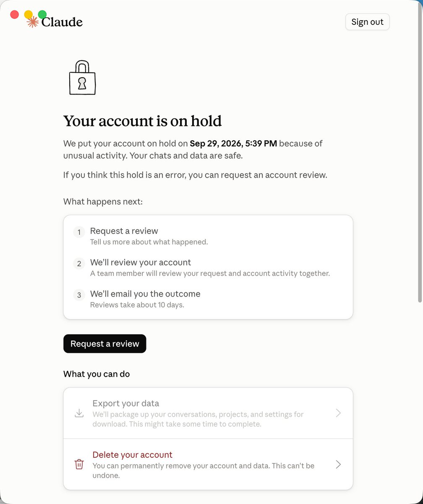Click the black Request a review button
The height and width of the screenshot is (504, 423).
click(x=104, y=344)
